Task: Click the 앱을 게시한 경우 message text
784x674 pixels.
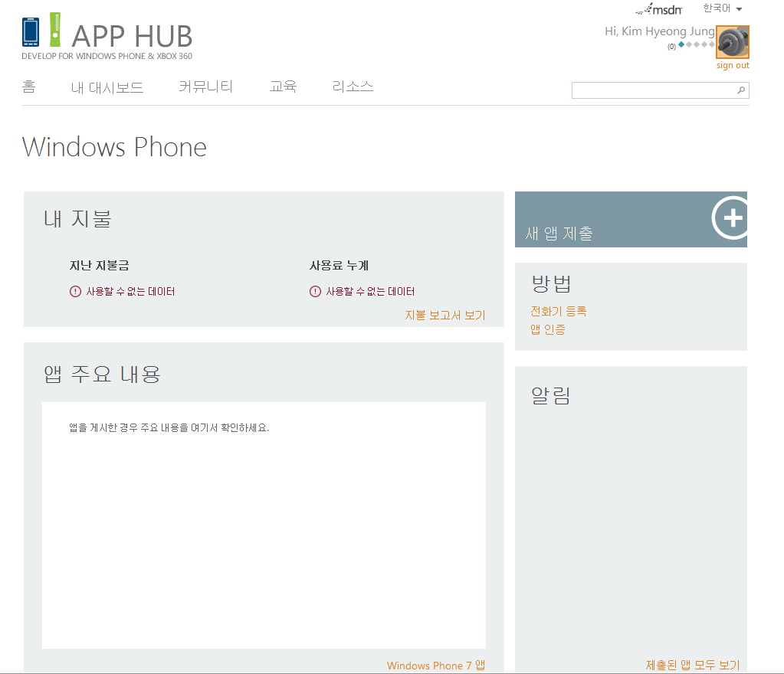Action: (x=169, y=427)
